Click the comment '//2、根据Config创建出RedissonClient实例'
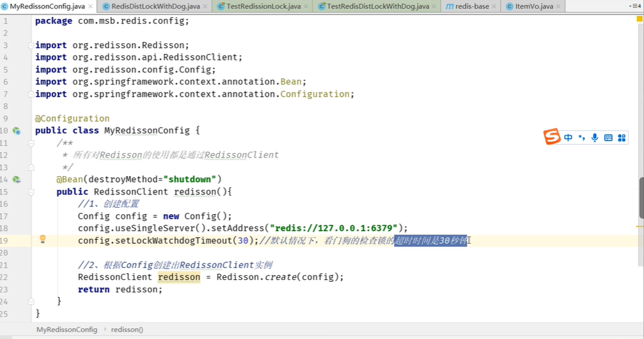Viewport: 644px width, 339px height. [175, 265]
